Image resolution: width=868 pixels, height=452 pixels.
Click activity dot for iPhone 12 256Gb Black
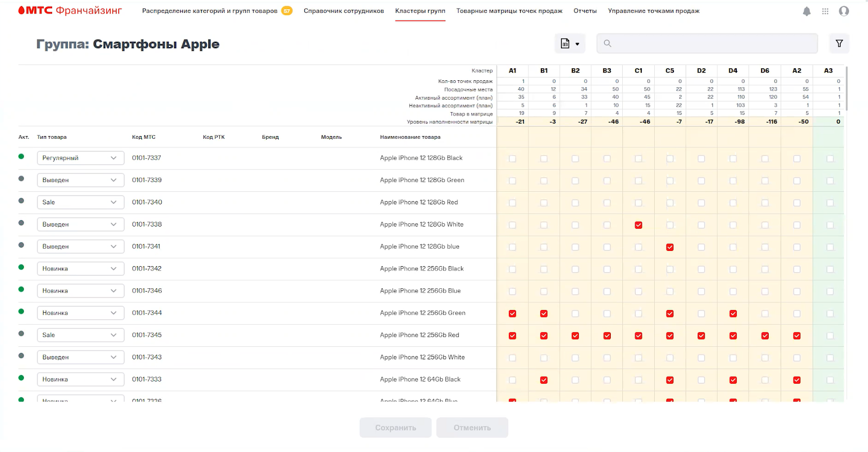click(x=21, y=267)
